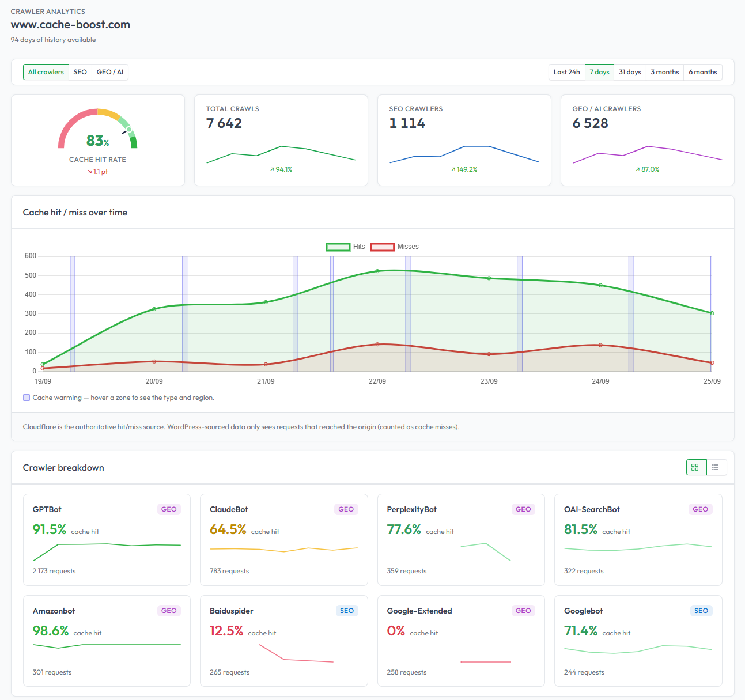Select the SEO crawler filter
Screen dimensions: 745x700
[80, 72]
